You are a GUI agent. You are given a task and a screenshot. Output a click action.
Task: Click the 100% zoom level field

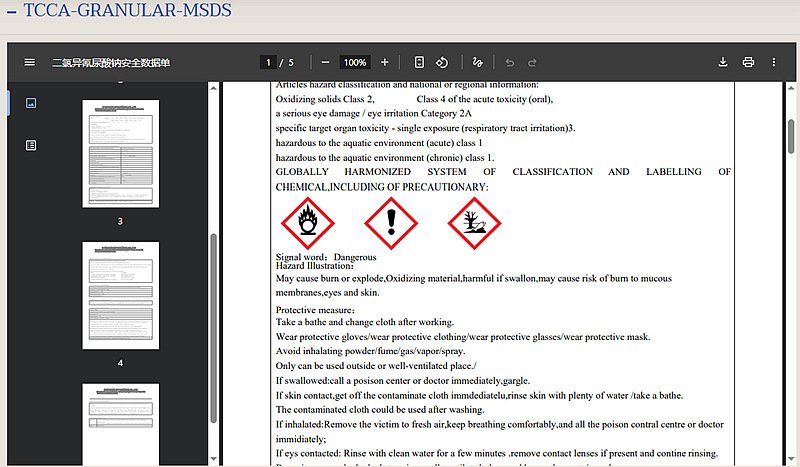click(x=355, y=62)
